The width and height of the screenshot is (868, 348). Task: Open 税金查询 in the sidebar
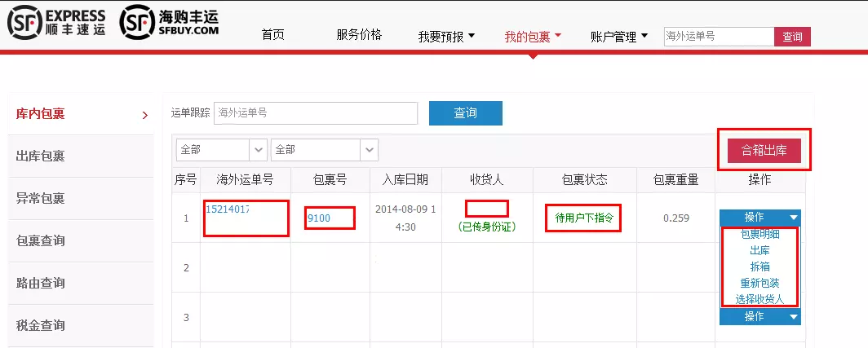point(80,325)
